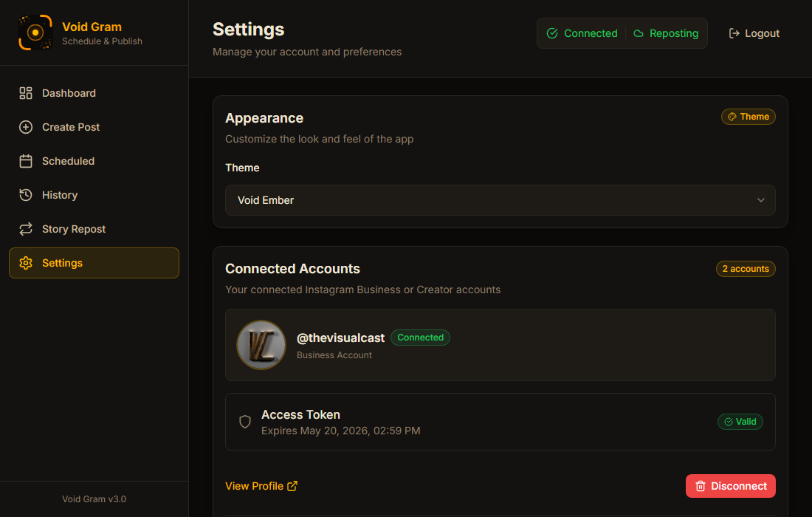Click the Logout exit icon
The height and width of the screenshot is (517, 812).
coord(733,32)
